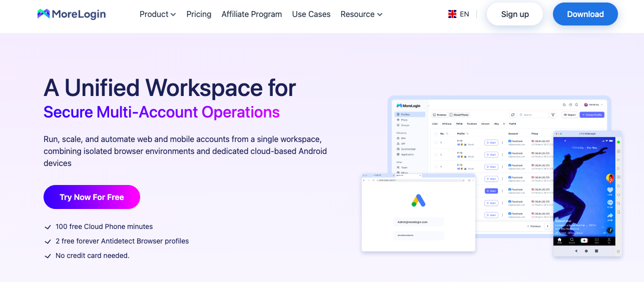Viewport: 644px width, 282px height.
Task: Expand the Resource dropdown menu
Action: click(361, 14)
